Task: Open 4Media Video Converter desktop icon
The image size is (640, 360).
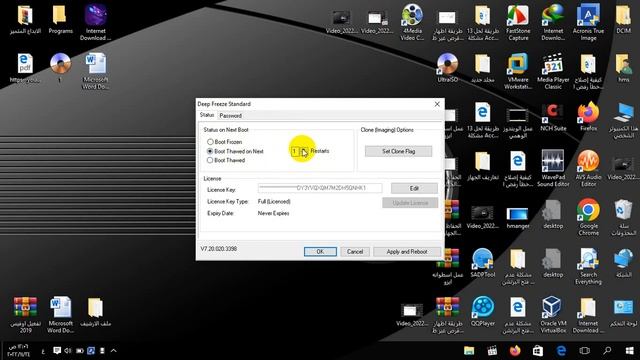Action: (x=412, y=23)
